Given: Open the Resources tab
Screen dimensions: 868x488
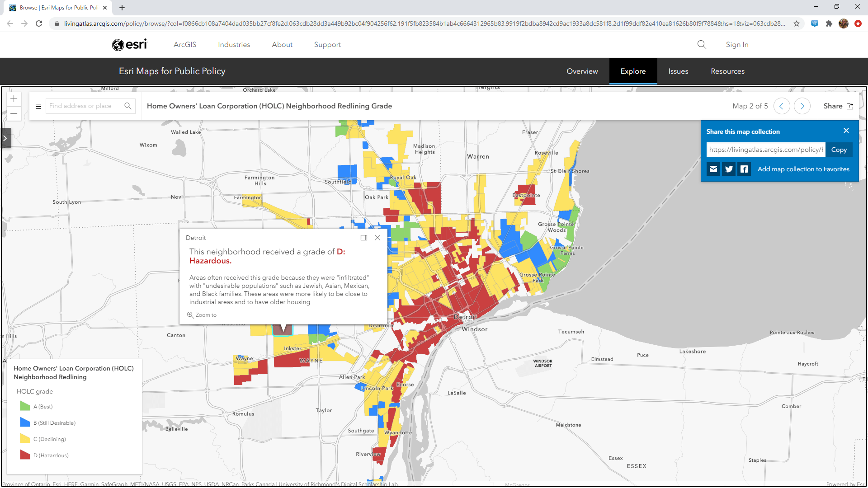Looking at the screenshot, I should (x=727, y=71).
